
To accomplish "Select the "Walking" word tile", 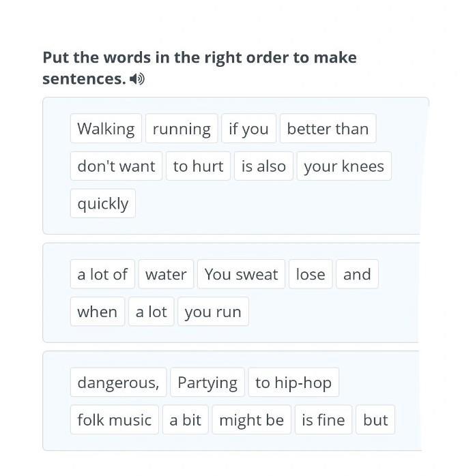I will (x=106, y=129).
